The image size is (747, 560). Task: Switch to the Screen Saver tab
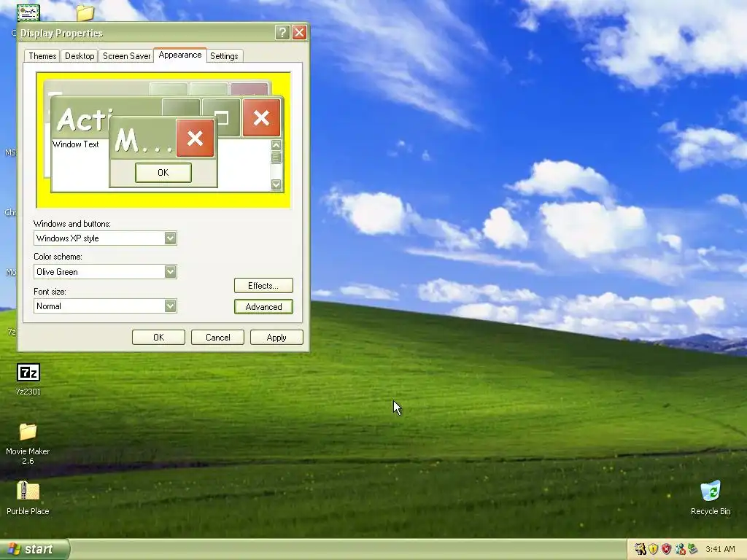[x=126, y=56]
